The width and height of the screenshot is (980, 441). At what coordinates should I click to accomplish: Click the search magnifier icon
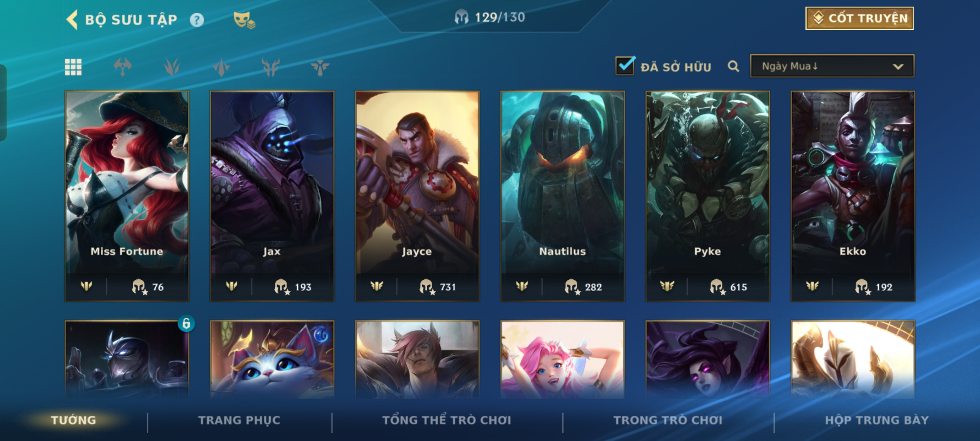pos(733,66)
